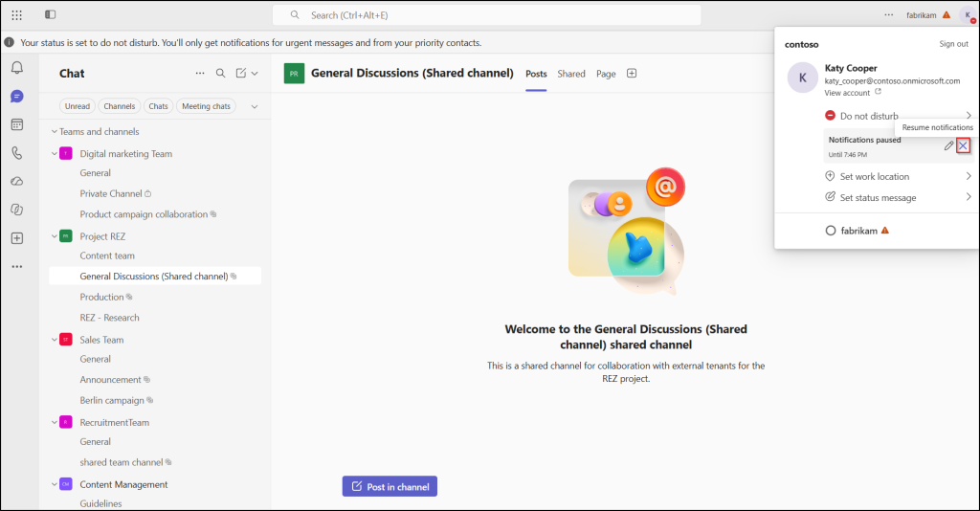Screen dimensions: 980x511
Task: Open the Product campaign collaboration channel
Action: 148,214
